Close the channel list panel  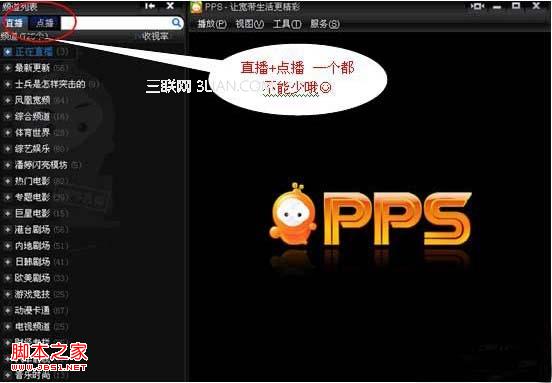[x=170, y=6]
